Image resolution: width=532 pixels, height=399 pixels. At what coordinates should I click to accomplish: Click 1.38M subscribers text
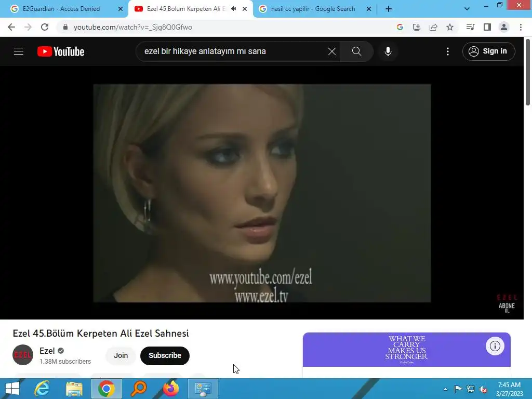click(x=65, y=362)
